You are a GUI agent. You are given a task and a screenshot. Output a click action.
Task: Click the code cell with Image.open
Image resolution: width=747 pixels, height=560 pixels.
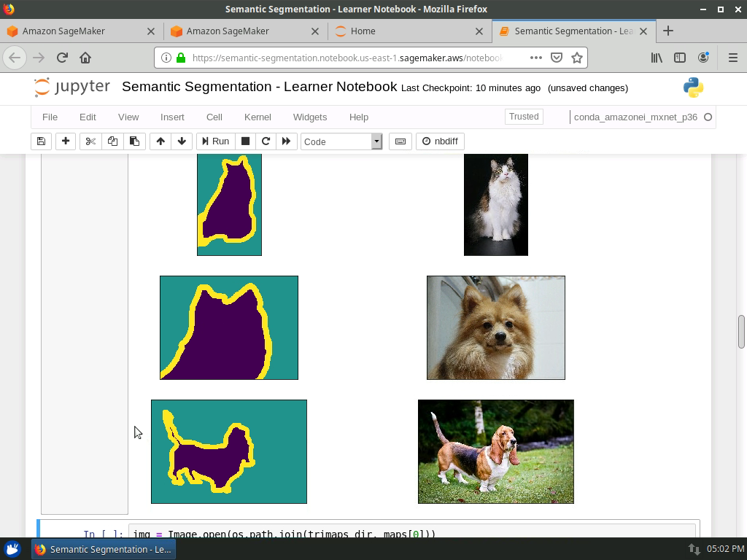pos(412,532)
